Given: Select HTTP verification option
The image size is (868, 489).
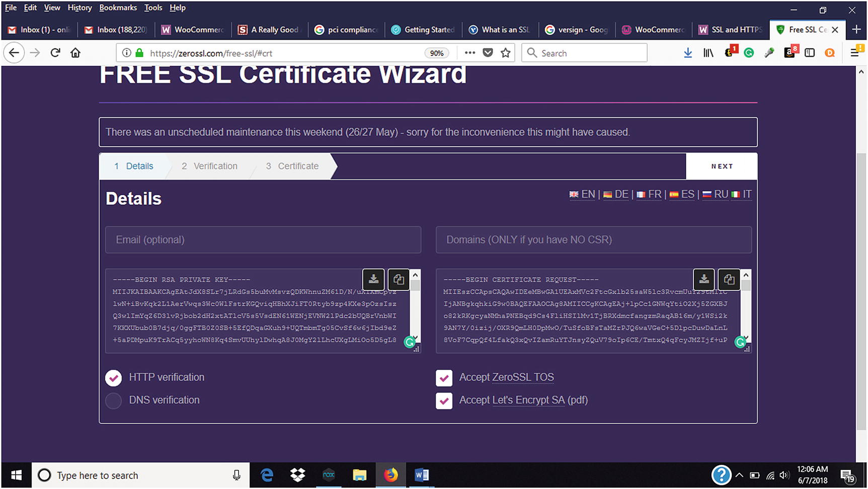Looking at the screenshot, I should pos(114,378).
